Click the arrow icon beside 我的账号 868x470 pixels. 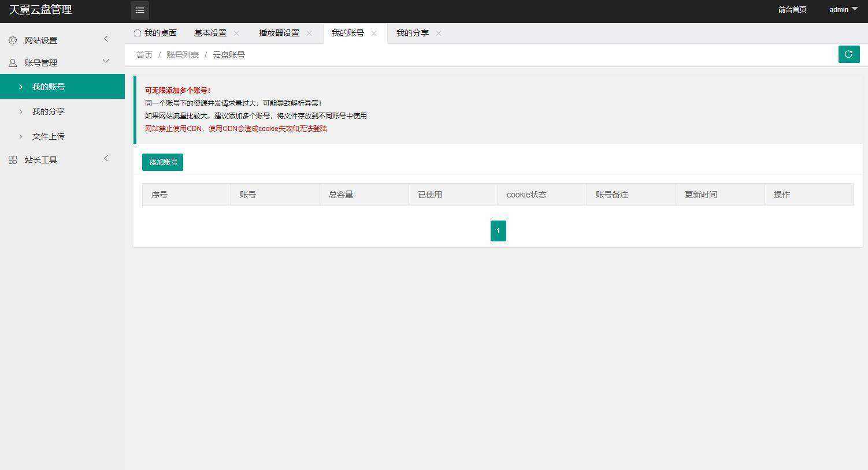click(x=21, y=87)
